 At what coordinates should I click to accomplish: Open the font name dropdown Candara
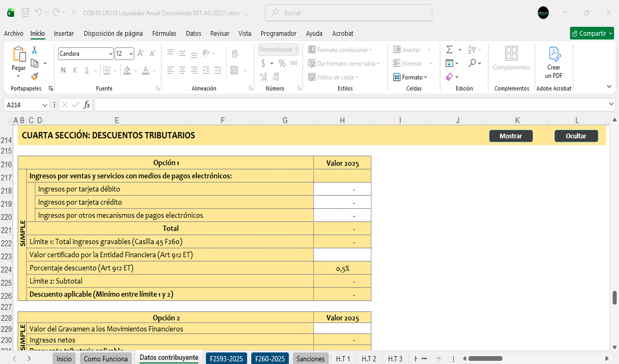(111, 54)
